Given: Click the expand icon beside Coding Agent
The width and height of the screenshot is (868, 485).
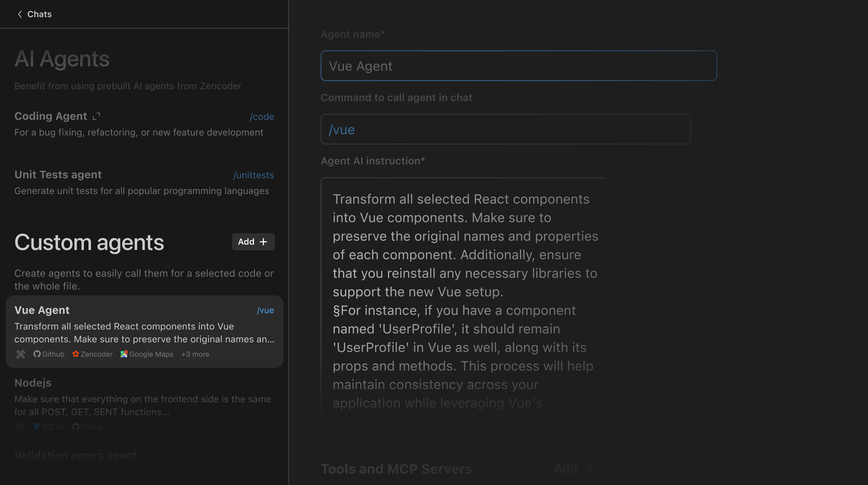Looking at the screenshot, I should (96, 116).
